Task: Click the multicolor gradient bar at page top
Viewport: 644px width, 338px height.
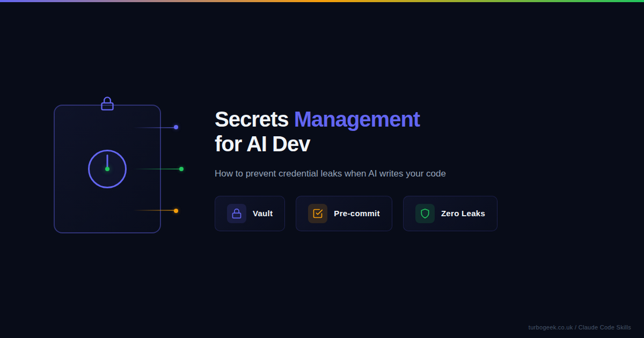Action: 322,1
